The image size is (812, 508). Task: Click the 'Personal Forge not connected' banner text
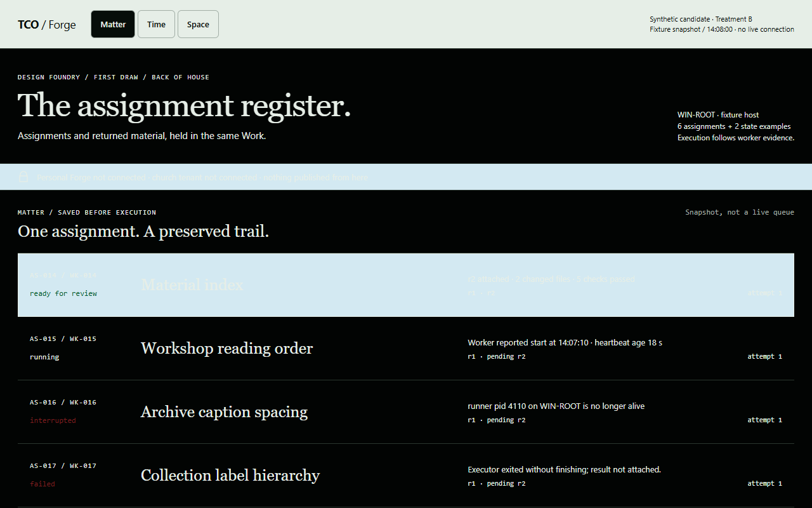tap(91, 177)
